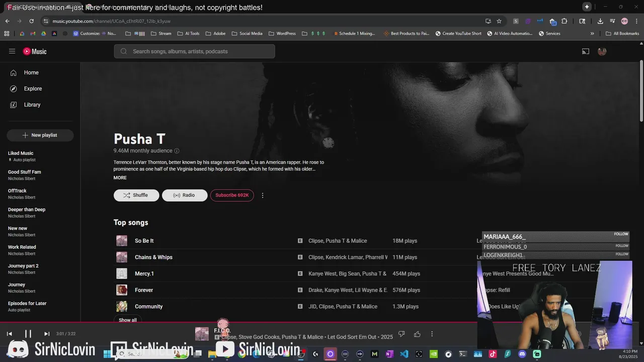644x362 pixels.
Task: Expand top songs with Show all
Action: [128, 320]
